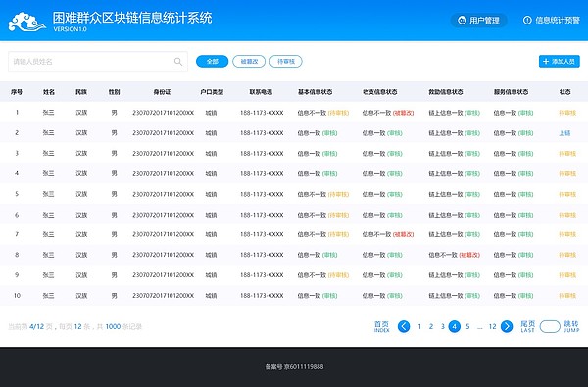Screen dimensions: 588x387
Task: Click the 备案号 footer text
Action: 294,366
